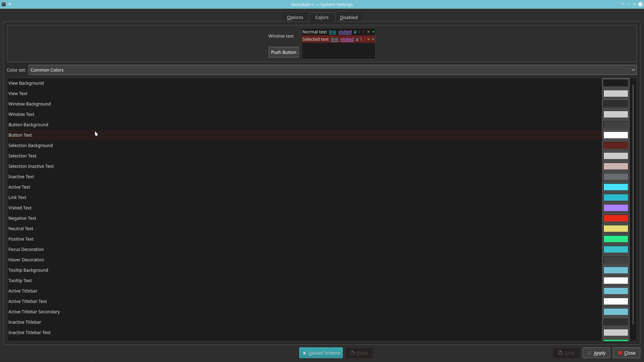The image size is (644, 362).
Task: Select the Active Titlebar Secondary row label
Action: (34, 312)
